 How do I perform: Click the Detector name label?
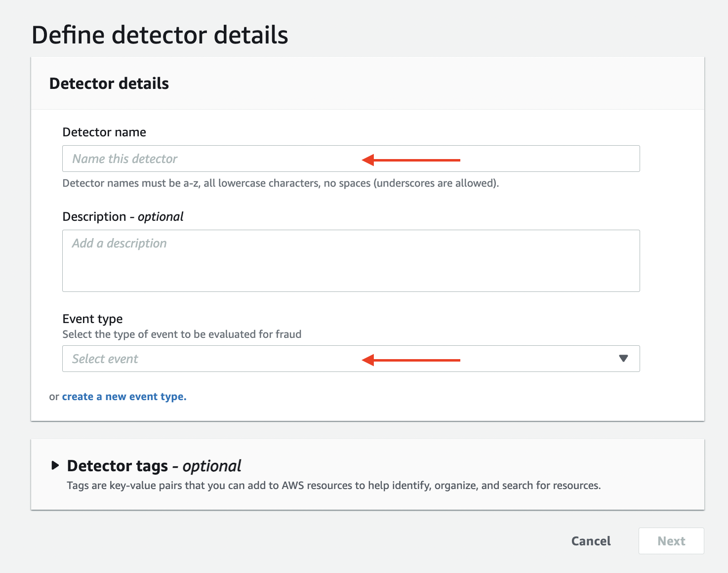pos(104,132)
